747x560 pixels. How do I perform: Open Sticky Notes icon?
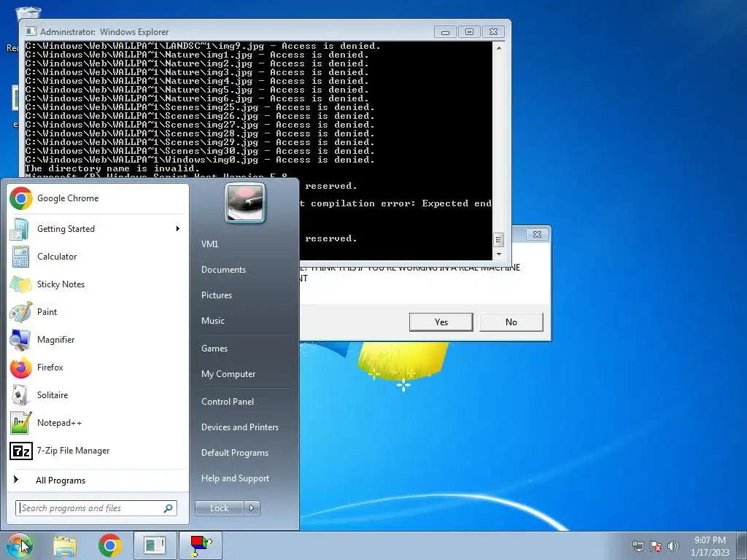click(x=20, y=284)
